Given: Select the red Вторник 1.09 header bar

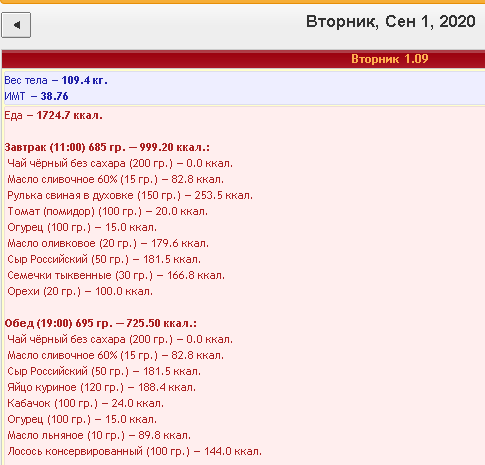Looking at the screenshot, I should pos(243,59).
